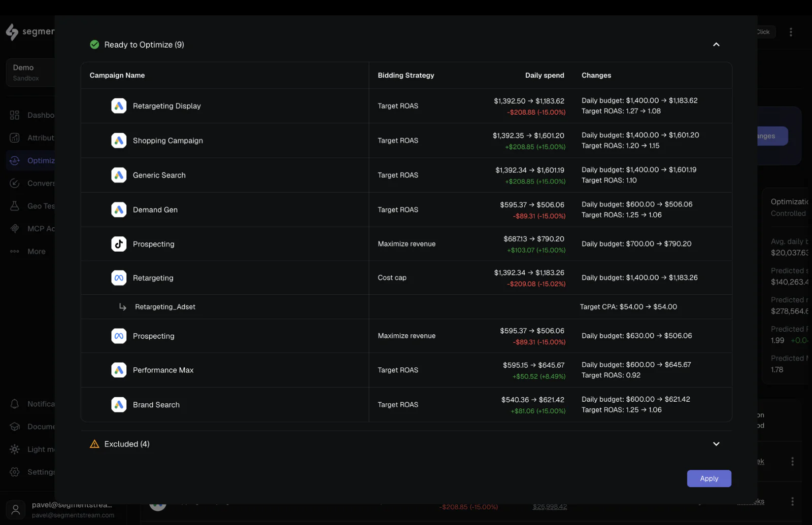The height and width of the screenshot is (525, 812).
Task: Open the Documentation item in sidebar
Action: coord(31,427)
